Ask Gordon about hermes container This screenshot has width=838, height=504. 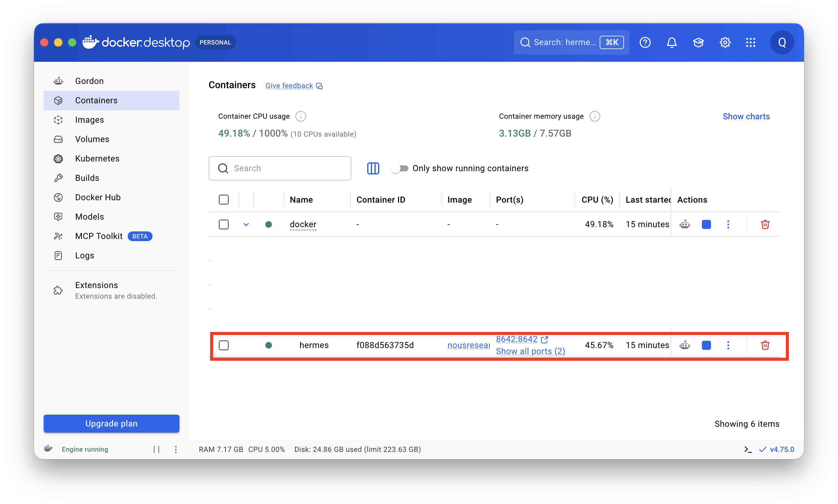684,345
